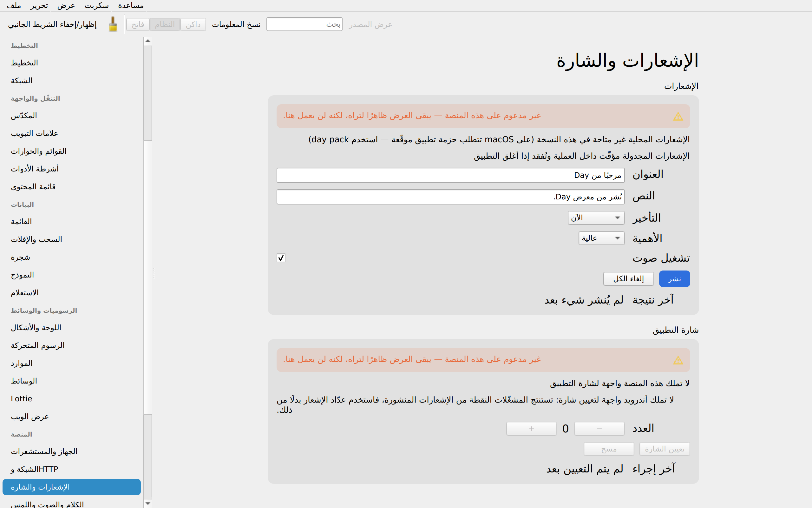Open the ملف menu
Image resolution: width=812 pixels, height=508 pixels.
click(x=14, y=6)
